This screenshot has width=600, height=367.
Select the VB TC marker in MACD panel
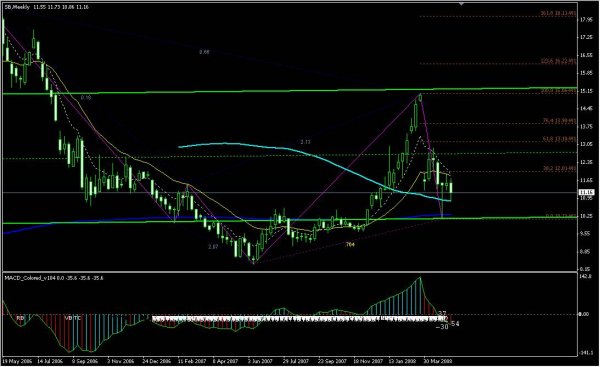(73, 318)
